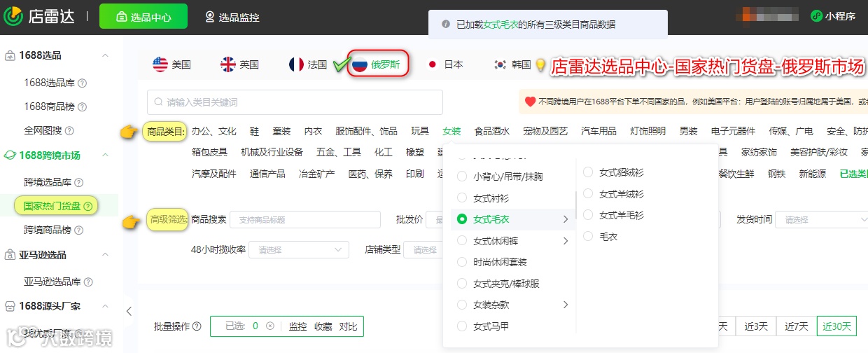Click help icon beside 亚马逊选品库
This screenshot has height=353, width=868.
pos(88,282)
